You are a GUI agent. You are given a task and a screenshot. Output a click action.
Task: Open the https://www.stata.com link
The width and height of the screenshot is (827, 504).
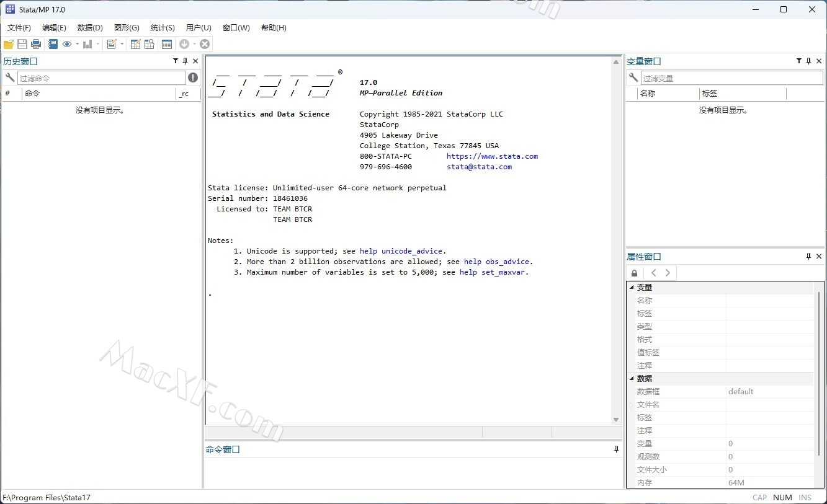pyautogui.click(x=492, y=156)
